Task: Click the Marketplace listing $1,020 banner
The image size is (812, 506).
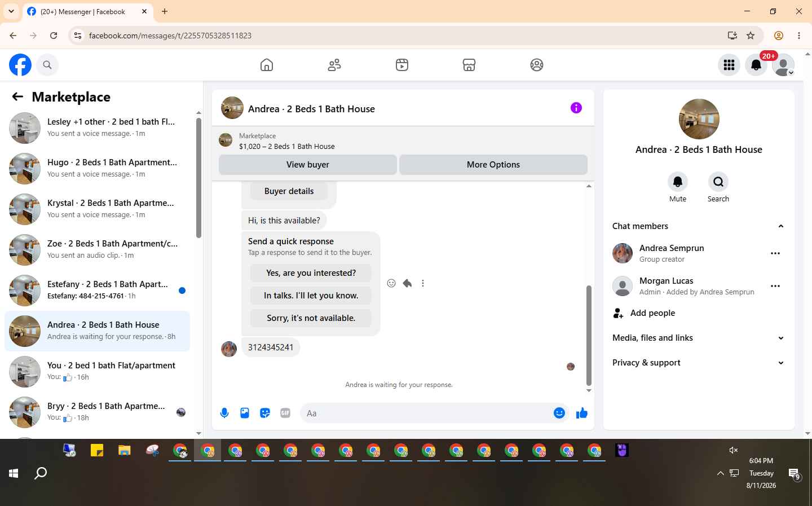Action: click(x=403, y=140)
